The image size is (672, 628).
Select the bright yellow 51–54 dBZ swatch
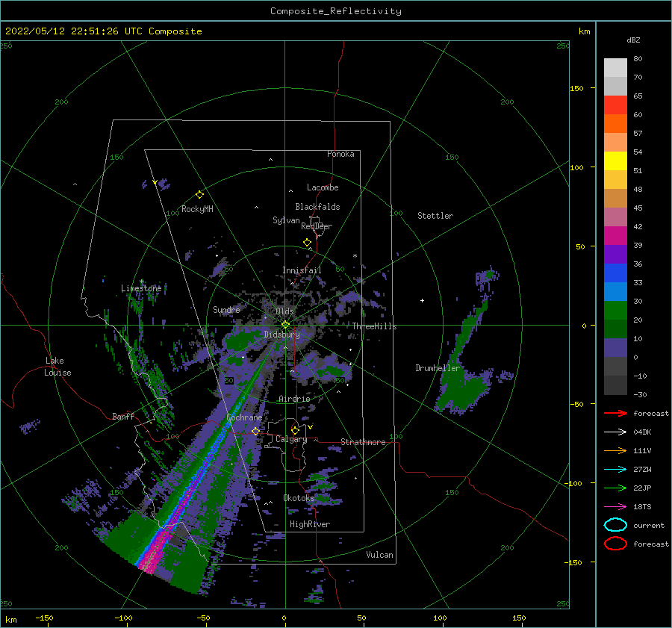tap(615, 161)
